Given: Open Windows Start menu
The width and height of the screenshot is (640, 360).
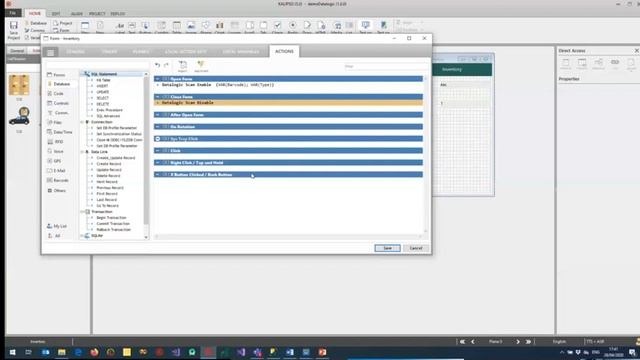Looking at the screenshot, I should [x=12, y=352].
